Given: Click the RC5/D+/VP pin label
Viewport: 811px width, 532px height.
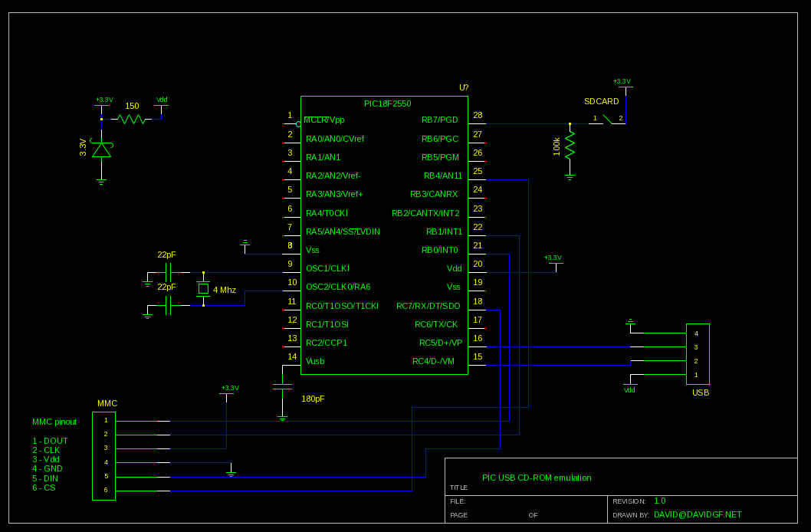Looking at the screenshot, I should pos(441,343).
